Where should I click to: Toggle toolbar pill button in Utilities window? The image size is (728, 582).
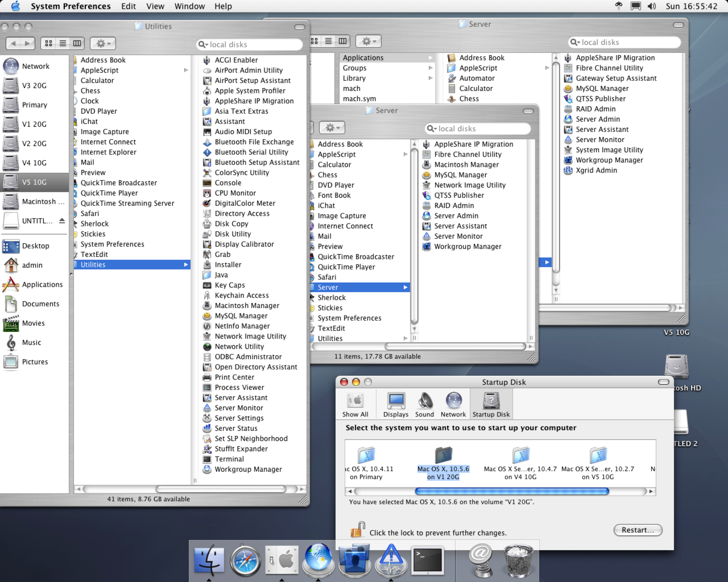point(299,27)
